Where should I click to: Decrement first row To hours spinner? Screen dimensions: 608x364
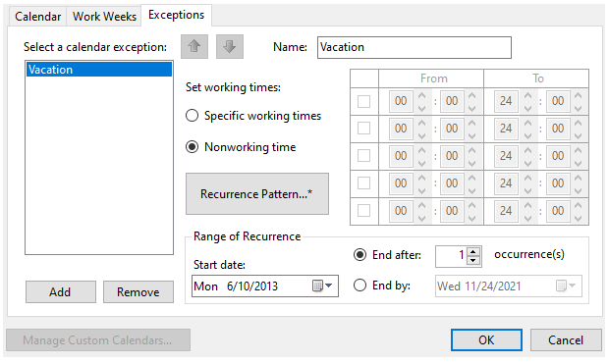527,107
